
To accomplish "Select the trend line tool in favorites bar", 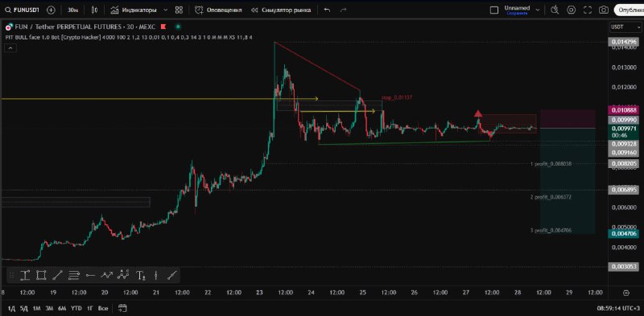I will pyautogui.click(x=57, y=275).
